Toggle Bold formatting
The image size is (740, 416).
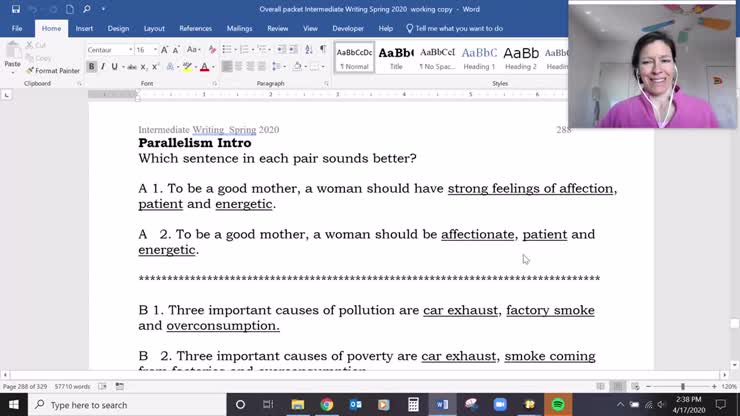point(91,67)
